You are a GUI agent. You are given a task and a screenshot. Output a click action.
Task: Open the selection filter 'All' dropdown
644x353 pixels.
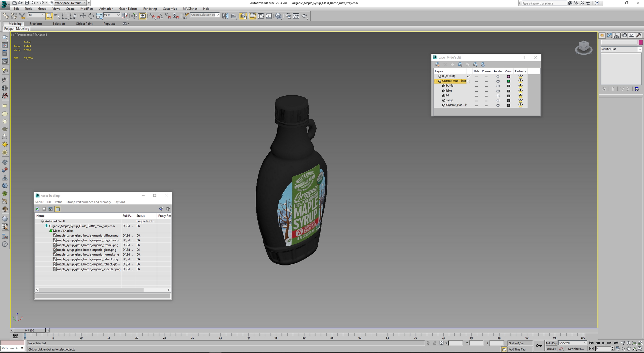[x=36, y=15]
